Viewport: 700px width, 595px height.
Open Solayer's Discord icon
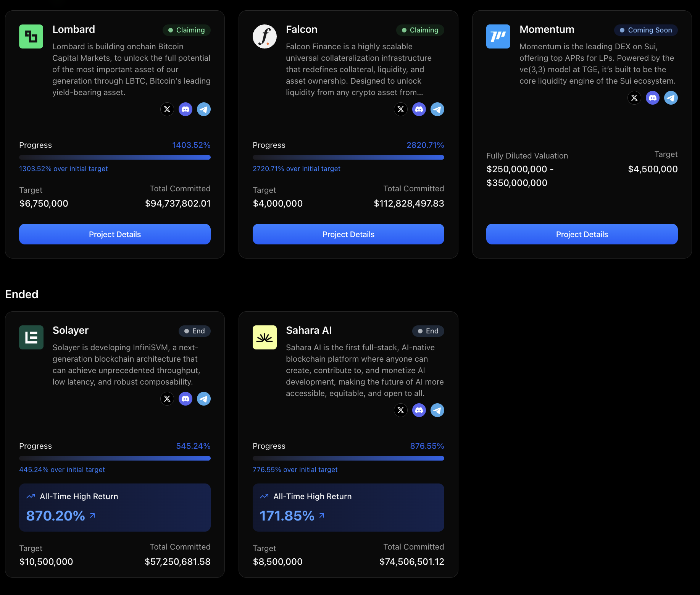pos(185,399)
